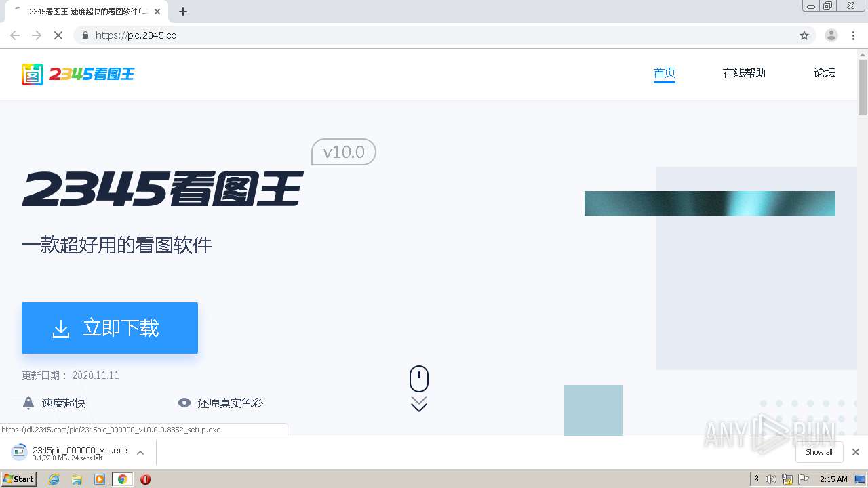This screenshot has height=488, width=868.
Task: Click the scroll-down mouse icon
Action: [x=419, y=379]
